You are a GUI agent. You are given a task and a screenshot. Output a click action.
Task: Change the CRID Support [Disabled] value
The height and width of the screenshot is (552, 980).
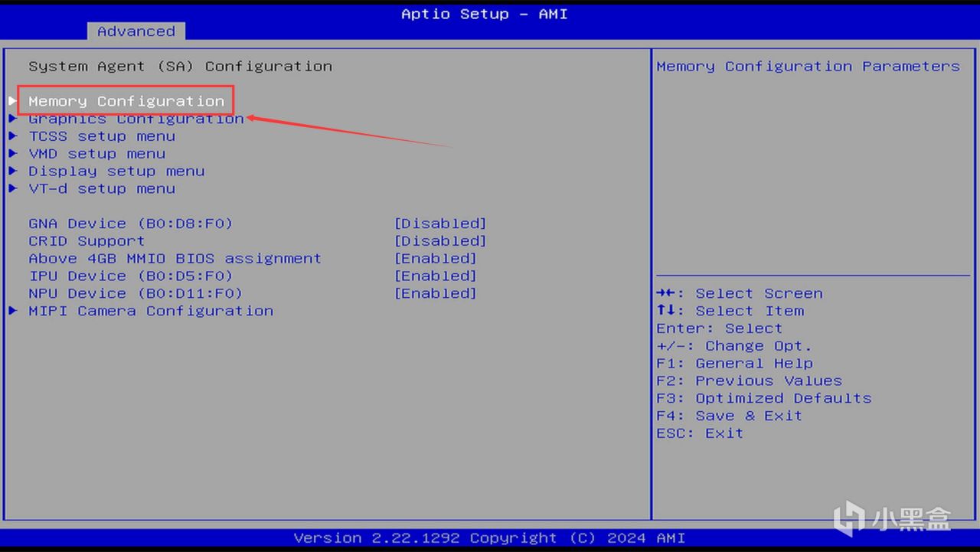[440, 241]
